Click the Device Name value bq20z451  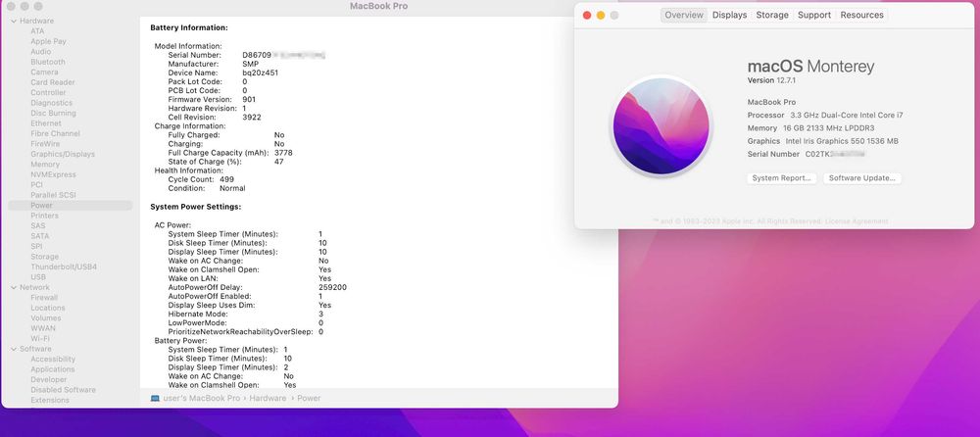coord(260,73)
